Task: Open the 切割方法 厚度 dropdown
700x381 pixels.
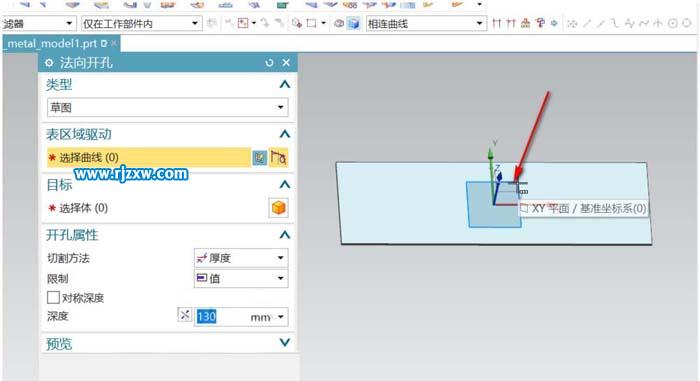Action: coord(241,258)
